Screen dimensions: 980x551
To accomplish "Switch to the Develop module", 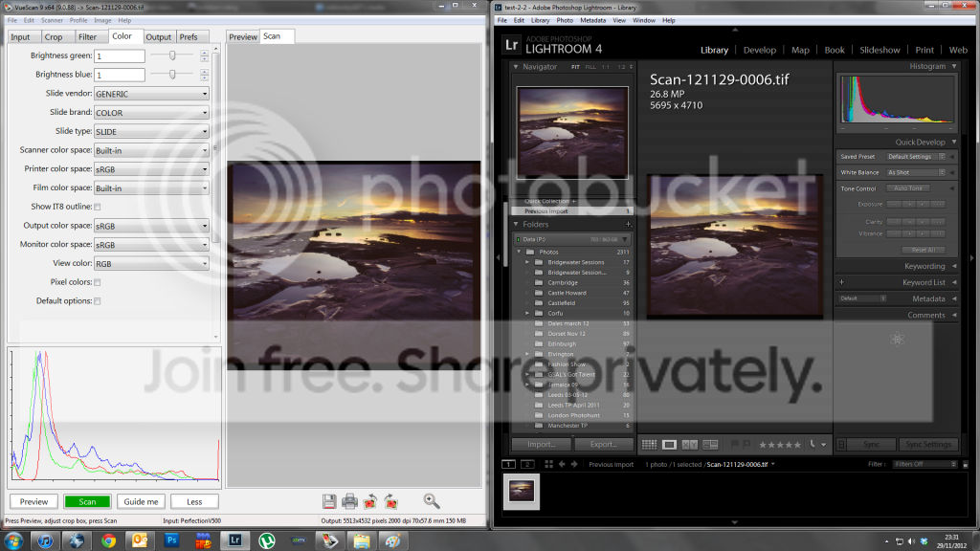I will (x=760, y=50).
